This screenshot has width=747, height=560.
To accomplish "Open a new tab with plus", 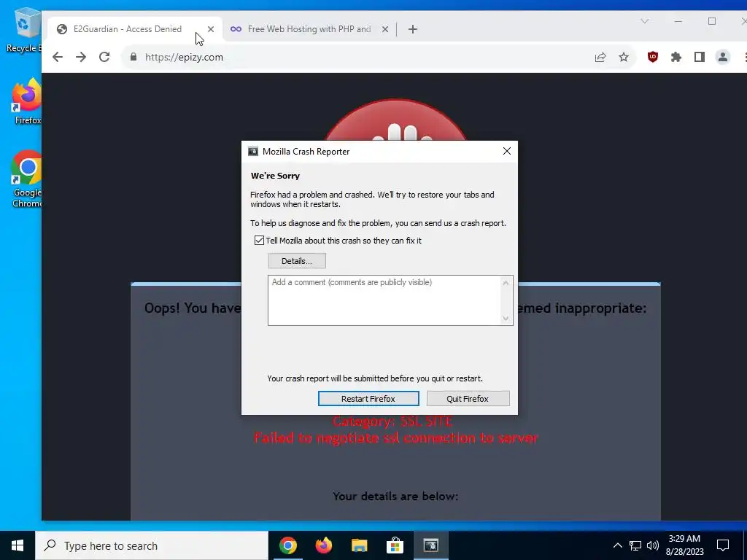I will click(x=413, y=29).
